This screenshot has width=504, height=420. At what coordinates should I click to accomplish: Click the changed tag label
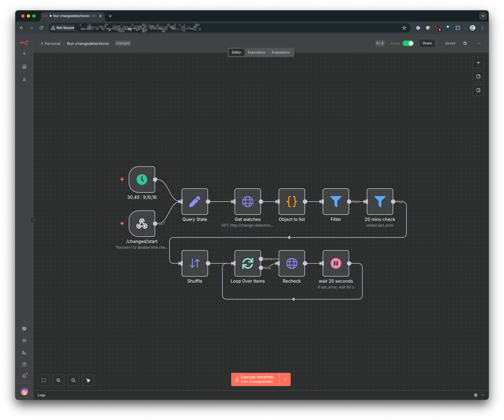(123, 43)
